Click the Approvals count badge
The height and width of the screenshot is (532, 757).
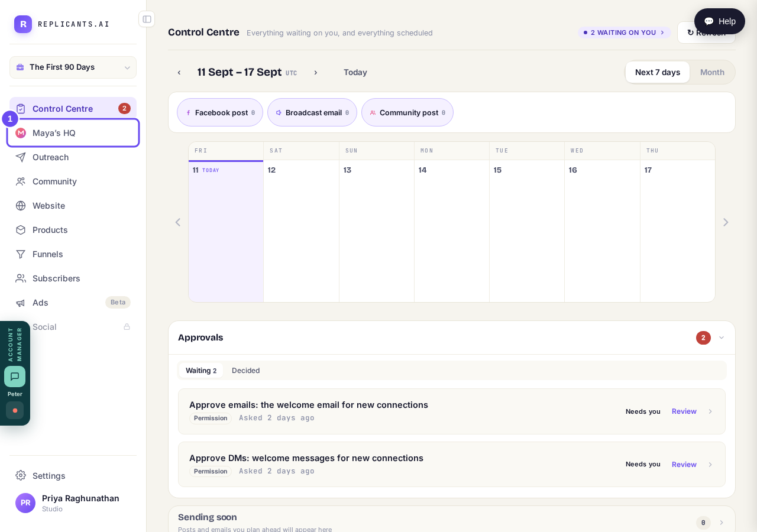703,338
